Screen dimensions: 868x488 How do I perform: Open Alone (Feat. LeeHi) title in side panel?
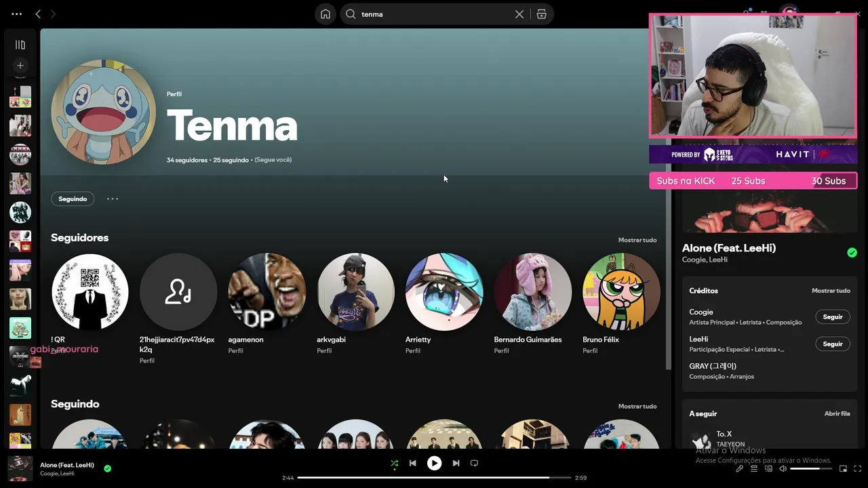tap(729, 248)
